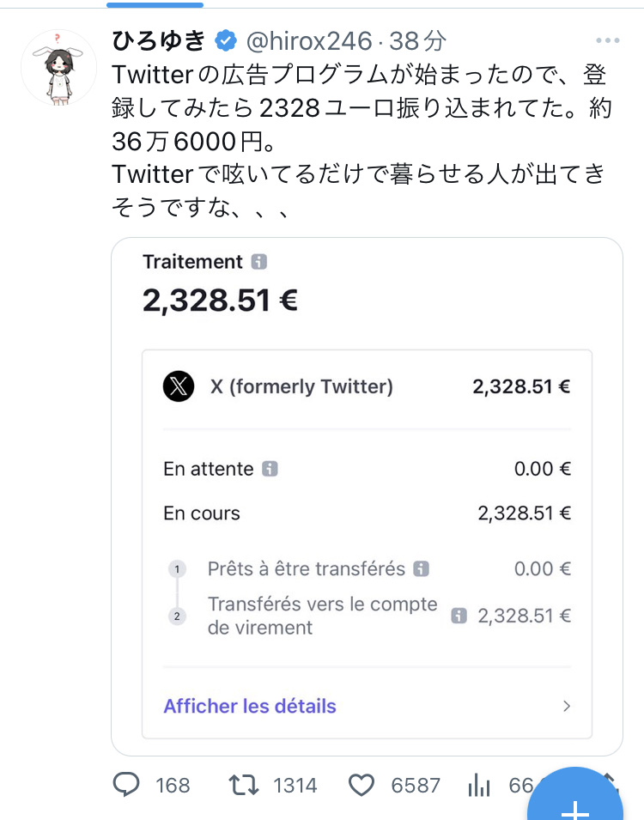Open the @hirox246 handle link

click(309, 40)
